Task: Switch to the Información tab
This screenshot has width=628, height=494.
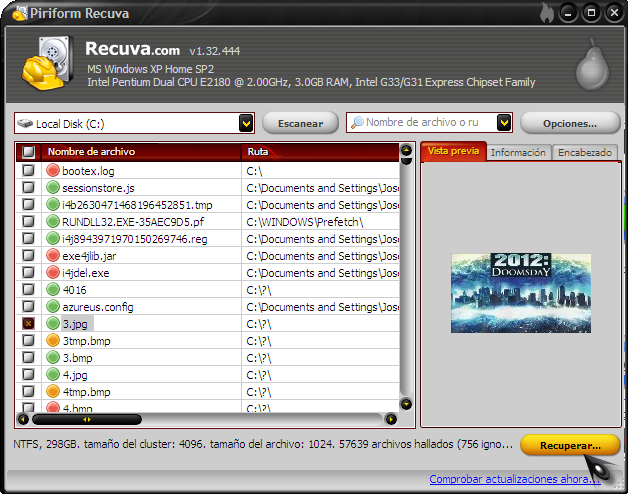Action: tap(518, 153)
